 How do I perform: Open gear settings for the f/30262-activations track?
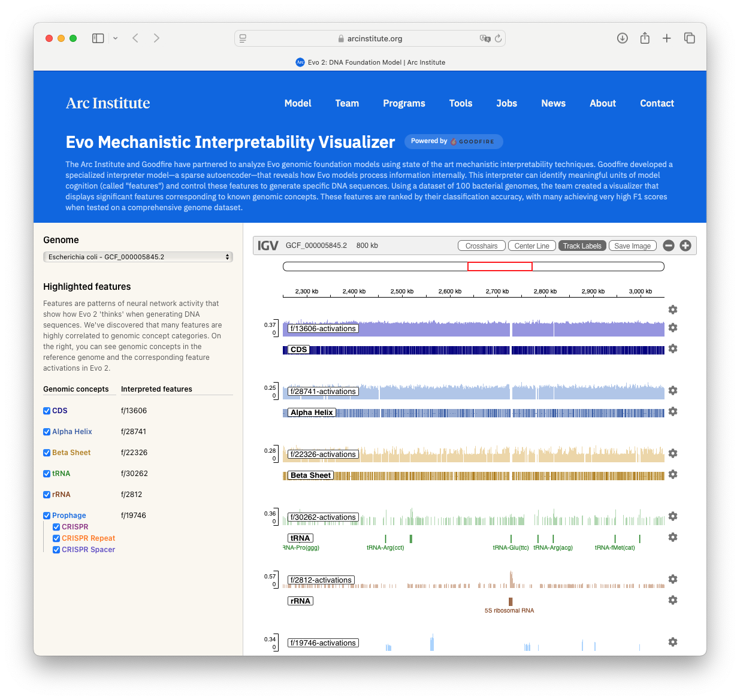coord(673,516)
